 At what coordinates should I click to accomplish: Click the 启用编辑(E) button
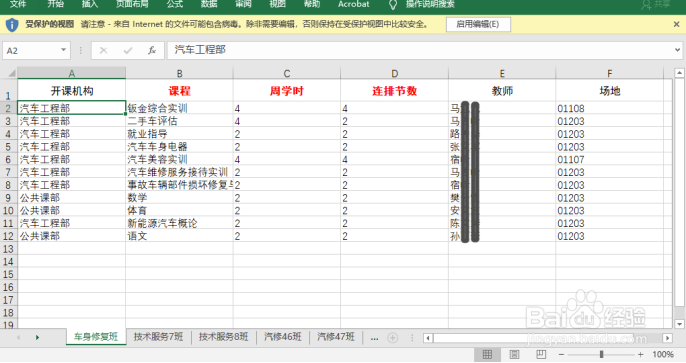pyautogui.click(x=478, y=24)
